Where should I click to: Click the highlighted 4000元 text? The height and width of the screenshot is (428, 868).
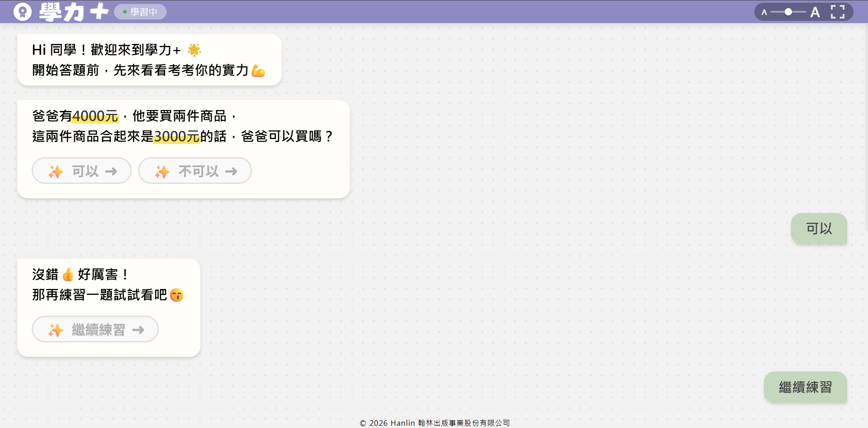pyautogui.click(x=95, y=116)
